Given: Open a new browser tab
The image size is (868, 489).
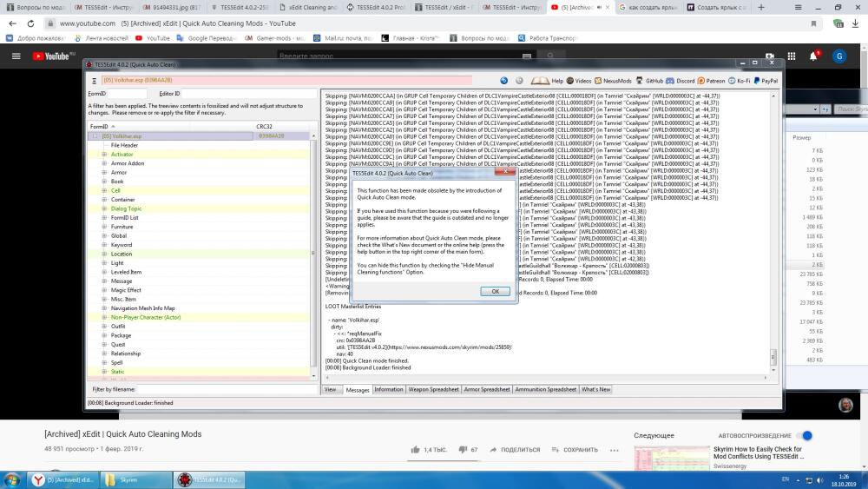Looking at the screenshot, I should click(x=761, y=7).
